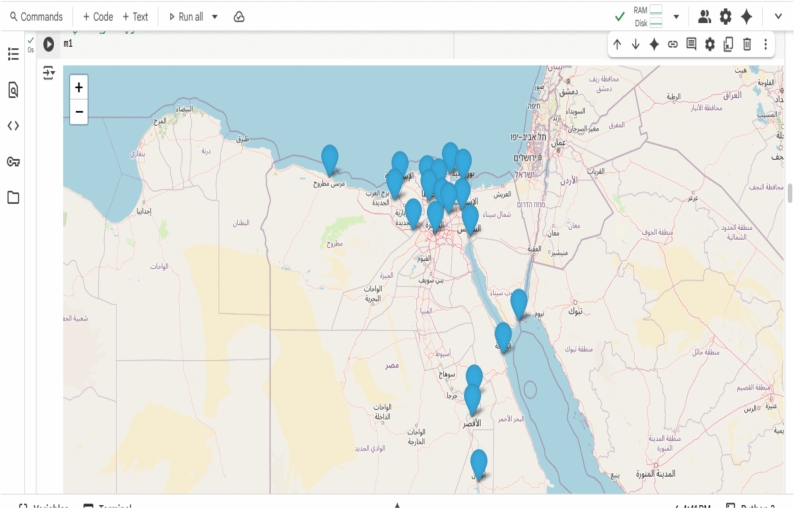Add a new Code cell
Screen dimensions: 794x509
coord(98,17)
